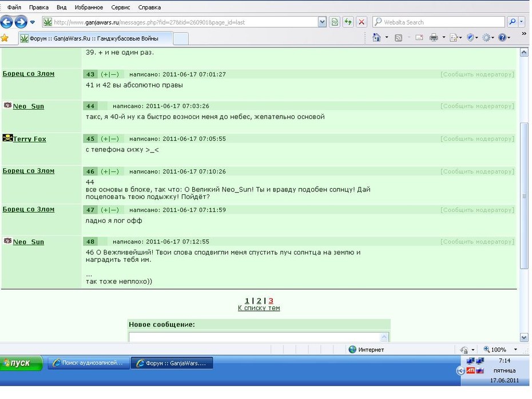This screenshot has height=399, width=532.
Task: Click the browser Forward arrow button
Action: coord(21,22)
